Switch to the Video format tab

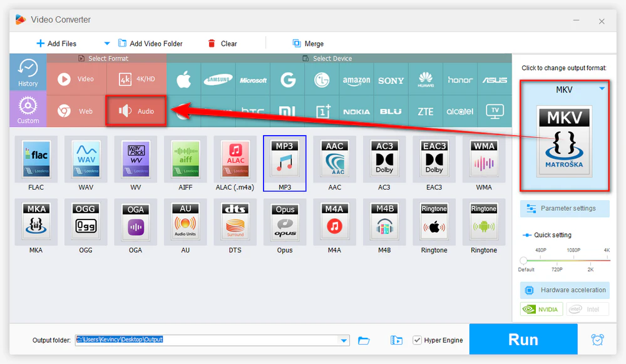76,79
